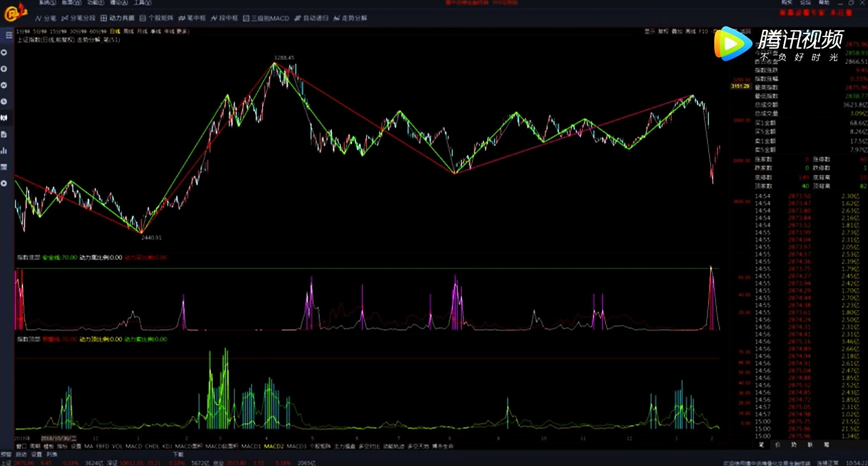Viewport: 868px width, 466px height.
Task: Click the fourth round icon in left sidebar
Action: 4,101
